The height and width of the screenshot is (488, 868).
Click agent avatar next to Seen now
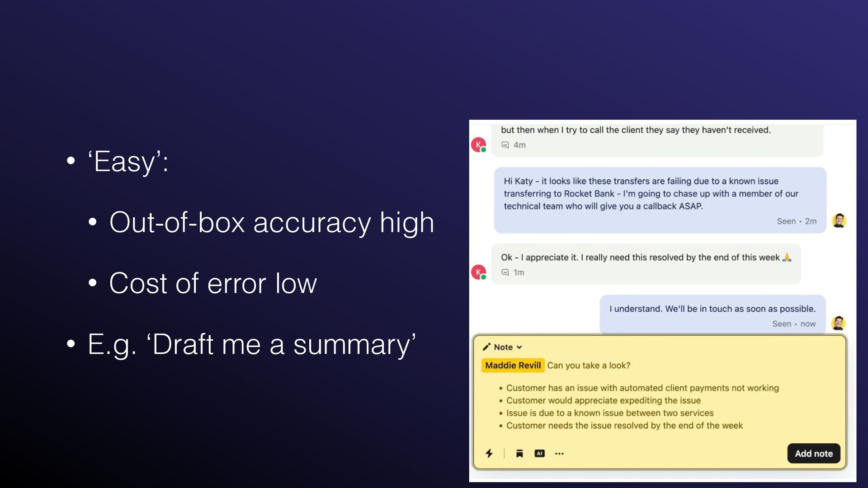coord(839,323)
